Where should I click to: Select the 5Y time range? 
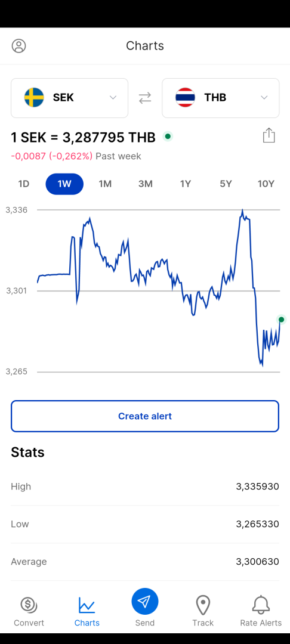(x=226, y=184)
